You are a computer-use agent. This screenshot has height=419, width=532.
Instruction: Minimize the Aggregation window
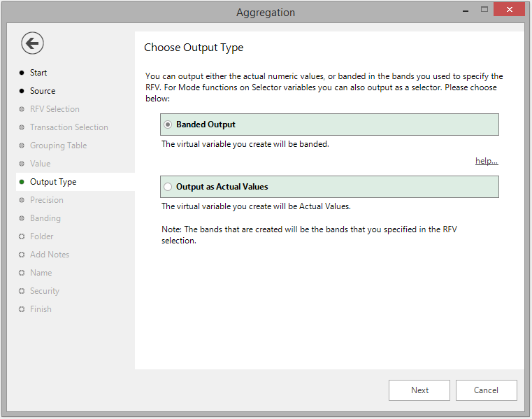coord(466,11)
